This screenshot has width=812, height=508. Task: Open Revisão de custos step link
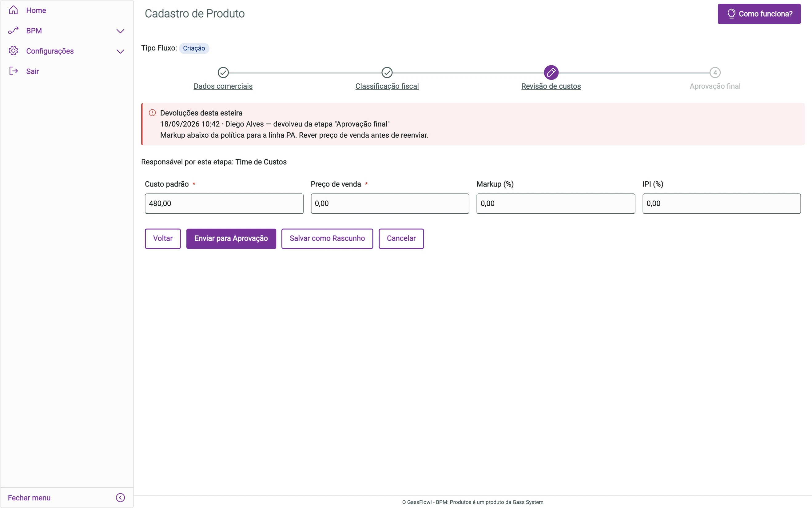tap(551, 86)
